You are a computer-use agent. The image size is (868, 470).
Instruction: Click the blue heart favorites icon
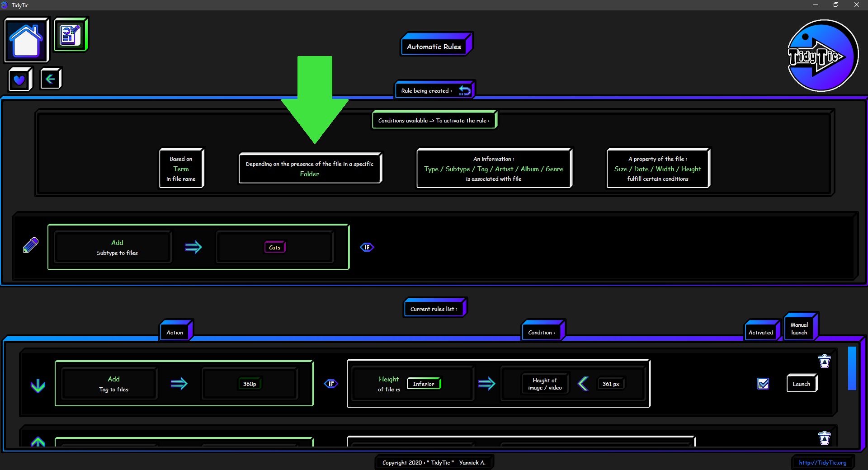[19, 80]
